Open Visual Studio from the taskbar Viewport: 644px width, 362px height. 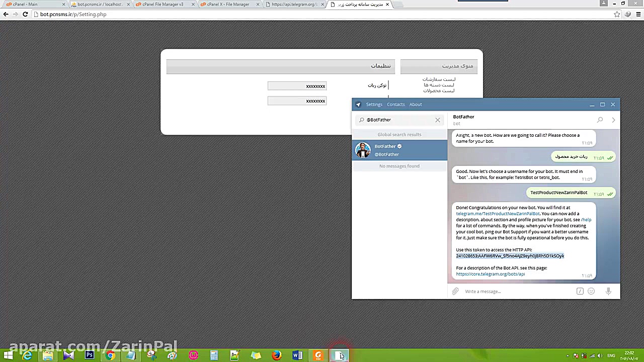pyautogui.click(x=68, y=355)
